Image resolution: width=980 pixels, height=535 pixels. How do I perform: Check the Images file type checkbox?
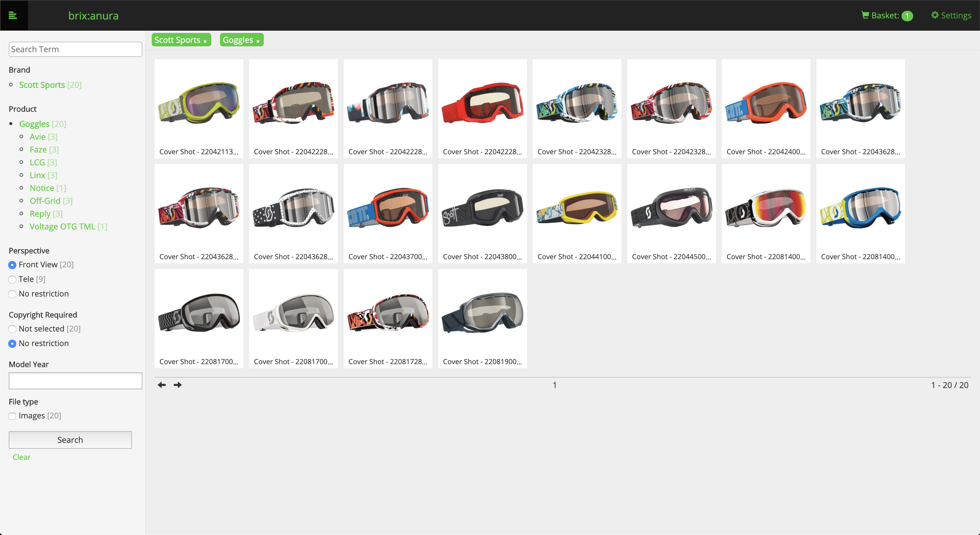pos(12,416)
